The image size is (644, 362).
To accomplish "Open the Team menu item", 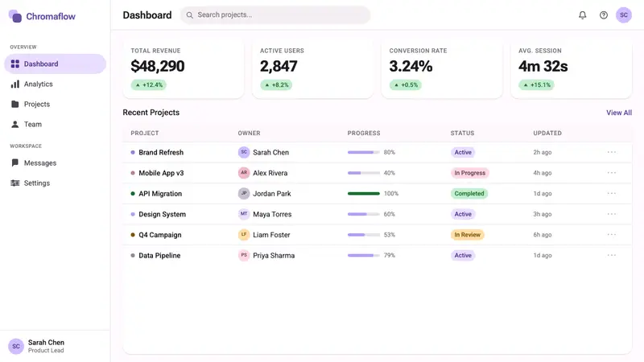I will [x=55, y=124].
